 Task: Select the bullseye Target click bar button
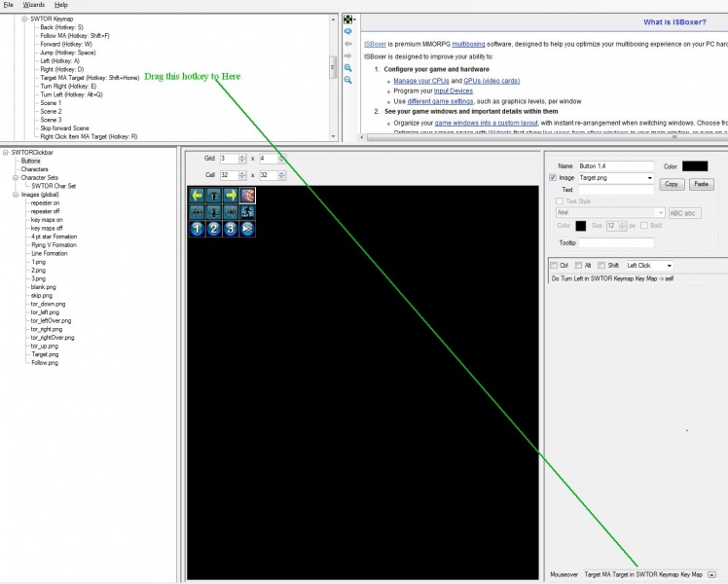point(247,195)
